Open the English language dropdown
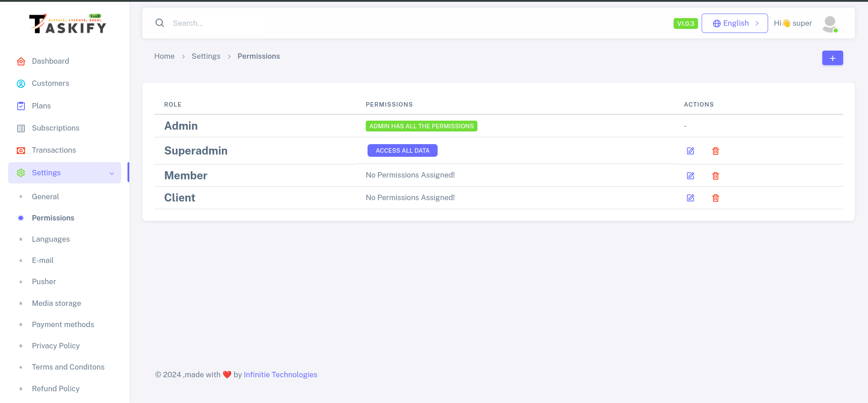 [735, 23]
